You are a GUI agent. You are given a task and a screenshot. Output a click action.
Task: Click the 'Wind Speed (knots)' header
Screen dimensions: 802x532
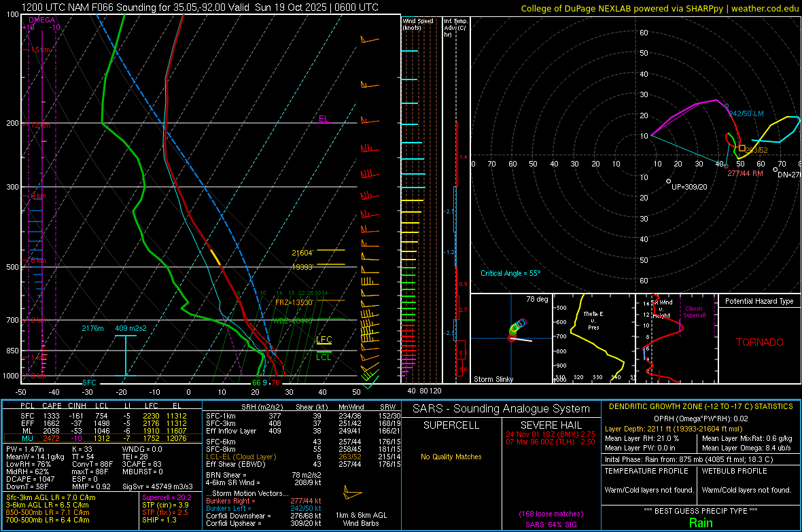pos(417,24)
